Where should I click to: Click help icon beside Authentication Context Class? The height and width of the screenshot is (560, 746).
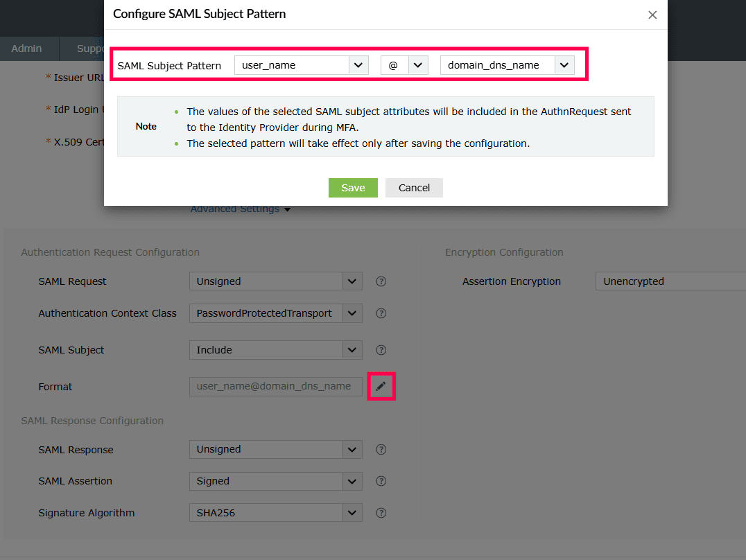[381, 313]
